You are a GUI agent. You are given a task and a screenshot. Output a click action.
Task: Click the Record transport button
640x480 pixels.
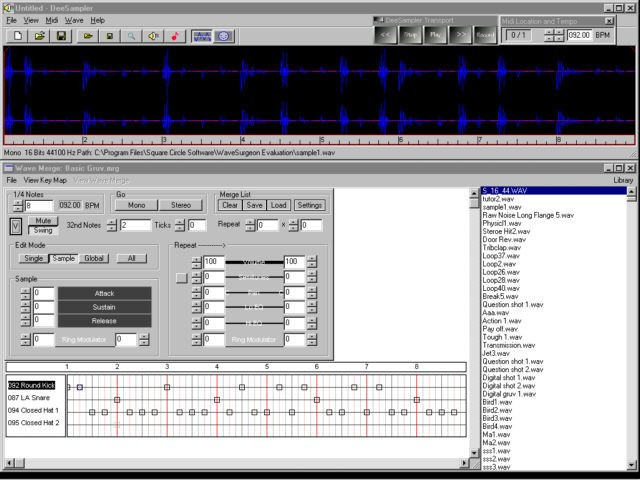[485, 36]
